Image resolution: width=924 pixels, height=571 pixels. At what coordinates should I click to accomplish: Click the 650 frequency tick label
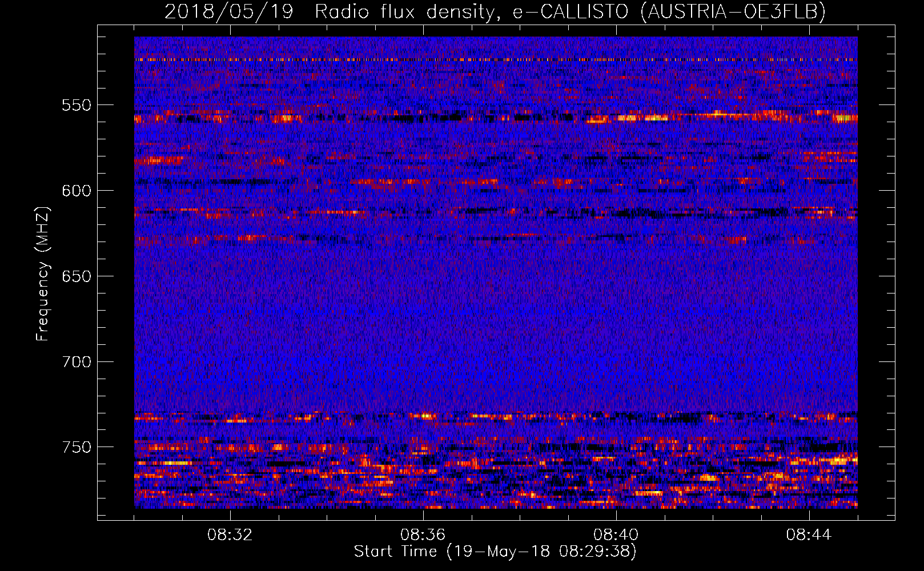point(77,276)
